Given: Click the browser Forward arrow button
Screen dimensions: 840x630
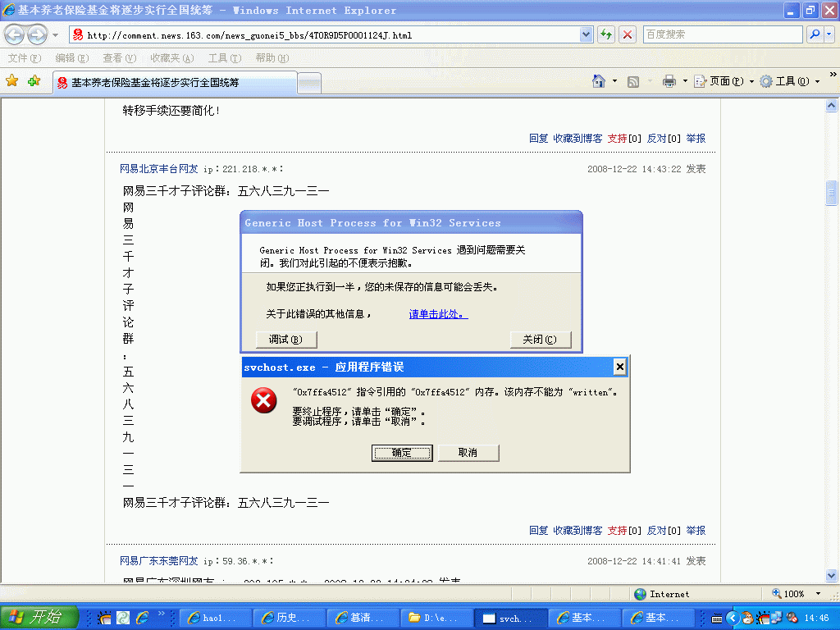Looking at the screenshot, I should point(37,35).
